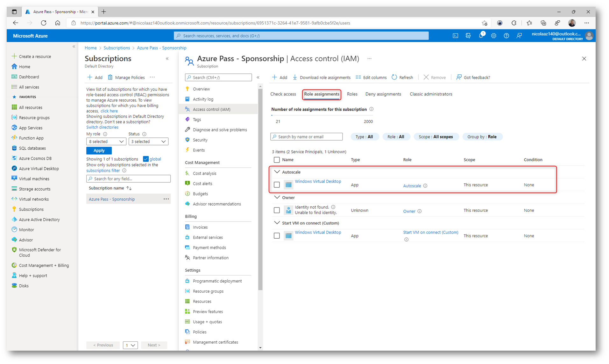Image resolution: width=609 pixels, height=364 pixels.
Task: Click Edit columns in the toolbar
Action: (x=371, y=77)
